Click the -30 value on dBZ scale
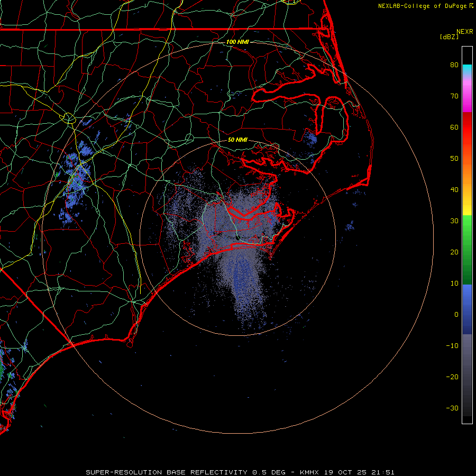The height and width of the screenshot is (476, 476). click(452, 408)
